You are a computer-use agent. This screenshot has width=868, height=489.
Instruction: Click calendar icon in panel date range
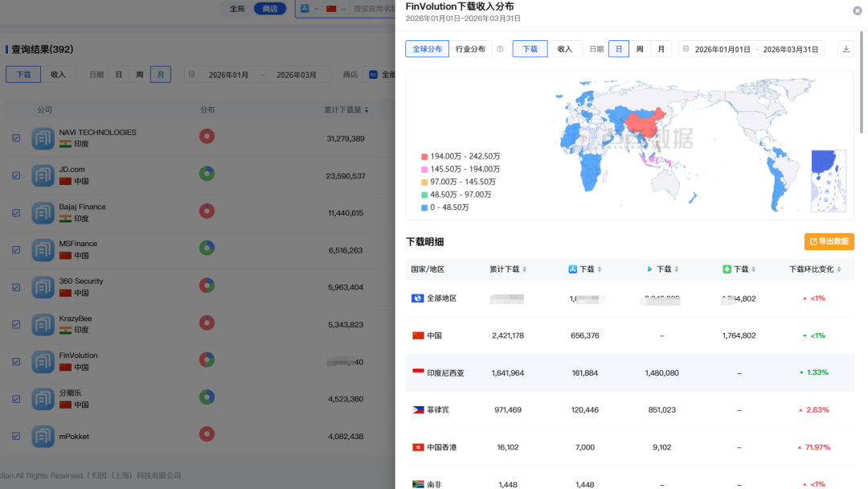[x=686, y=49]
